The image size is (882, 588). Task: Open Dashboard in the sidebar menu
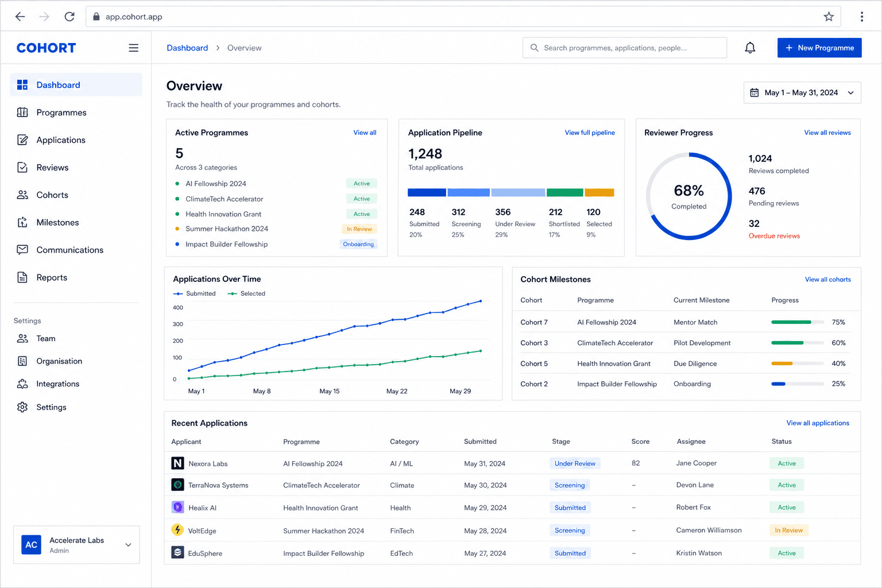tap(76, 85)
